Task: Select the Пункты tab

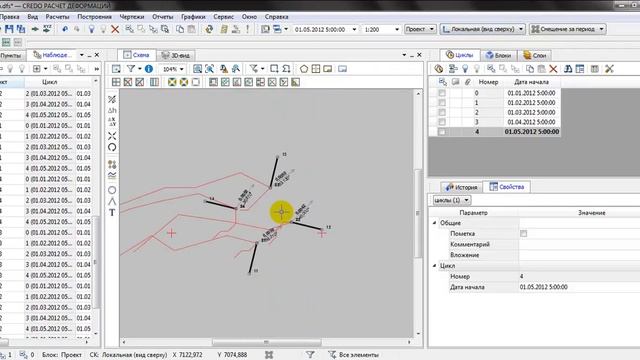Action: 10,55
